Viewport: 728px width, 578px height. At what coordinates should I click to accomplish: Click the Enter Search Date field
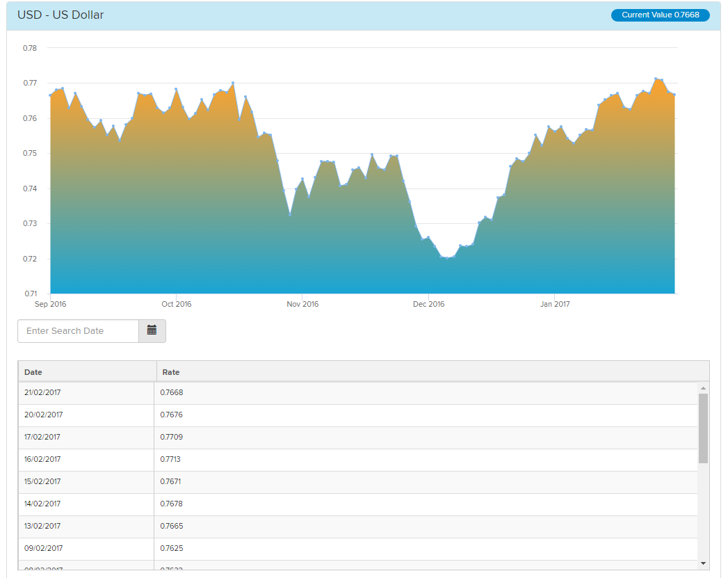point(78,331)
